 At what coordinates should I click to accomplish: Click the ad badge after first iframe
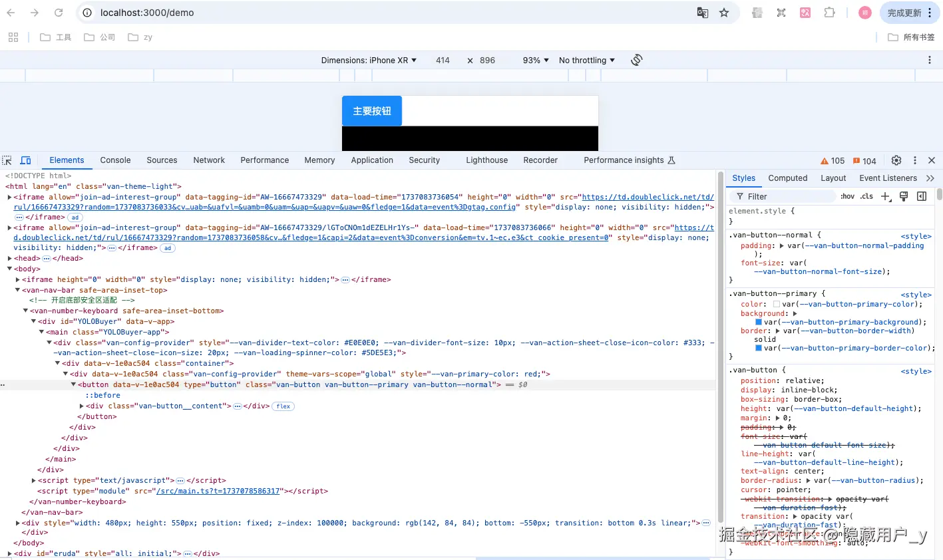pyautogui.click(x=75, y=217)
